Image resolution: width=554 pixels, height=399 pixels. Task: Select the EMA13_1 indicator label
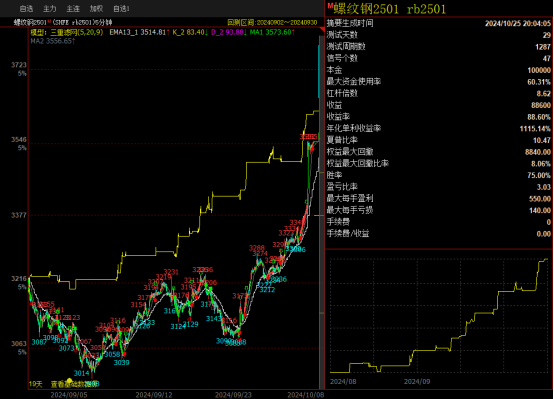point(139,33)
